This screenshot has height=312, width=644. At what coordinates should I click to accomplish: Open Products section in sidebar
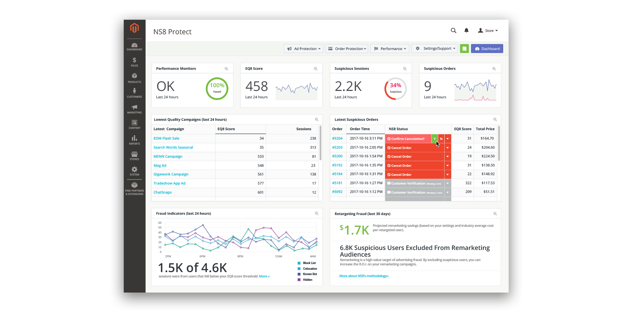[x=135, y=78]
